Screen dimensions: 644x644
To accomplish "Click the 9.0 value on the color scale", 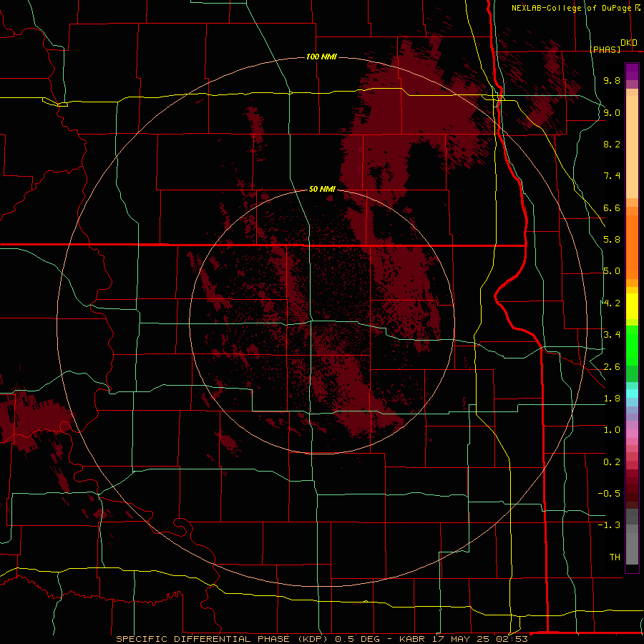I will click(612, 112).
